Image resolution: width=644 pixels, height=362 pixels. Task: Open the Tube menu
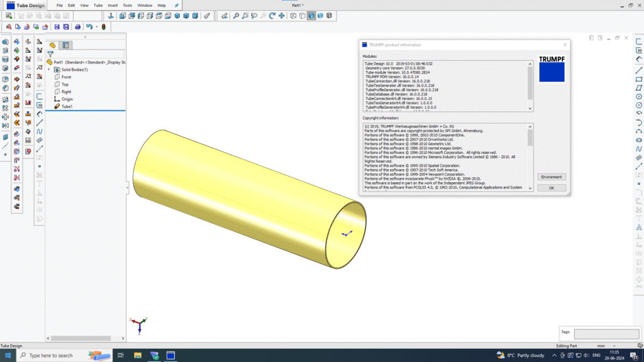[98, 5]
